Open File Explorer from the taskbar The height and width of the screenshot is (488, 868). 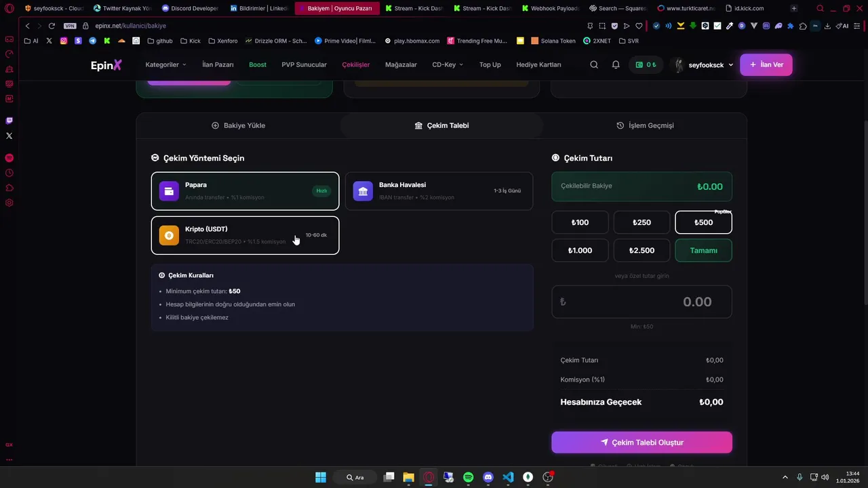(408, 477)
